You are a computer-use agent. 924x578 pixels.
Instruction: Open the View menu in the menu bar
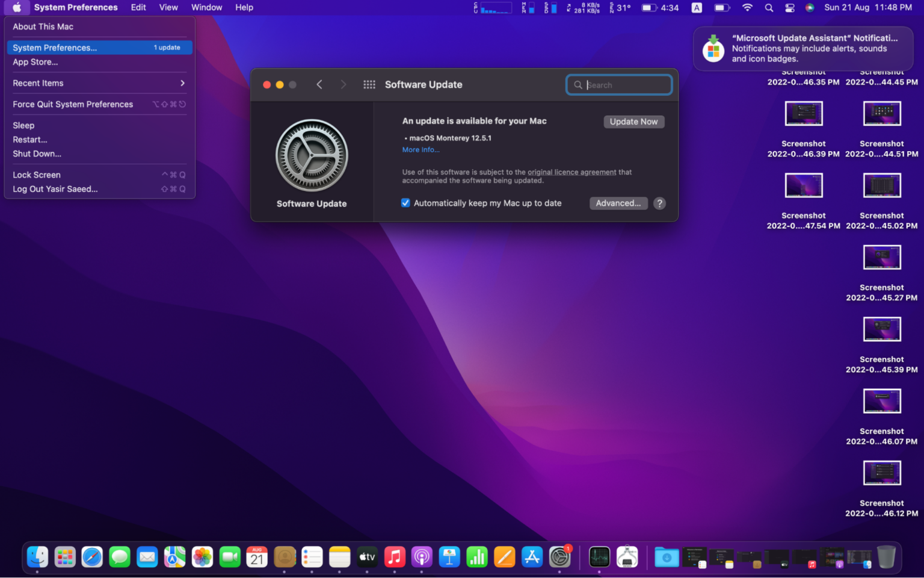pyautogui.click(x=168, y=7)
